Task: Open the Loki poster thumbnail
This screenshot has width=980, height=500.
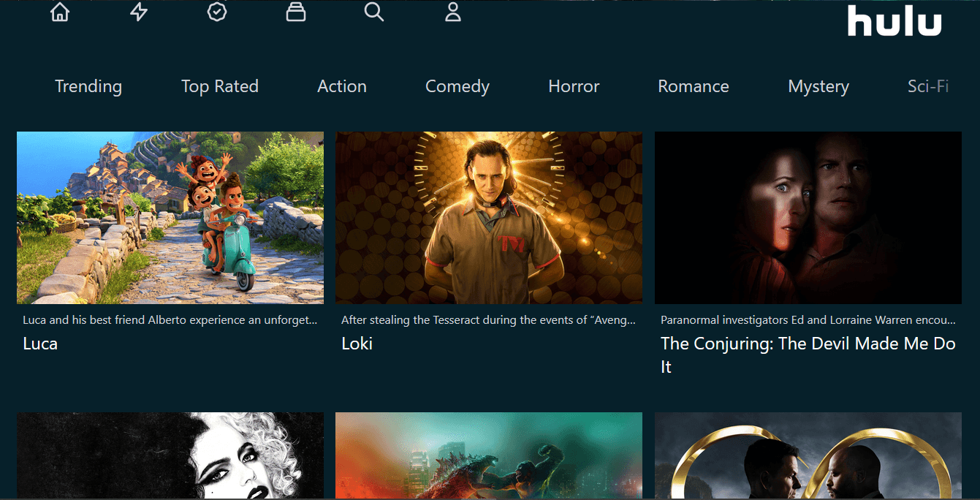Action: 489,218
